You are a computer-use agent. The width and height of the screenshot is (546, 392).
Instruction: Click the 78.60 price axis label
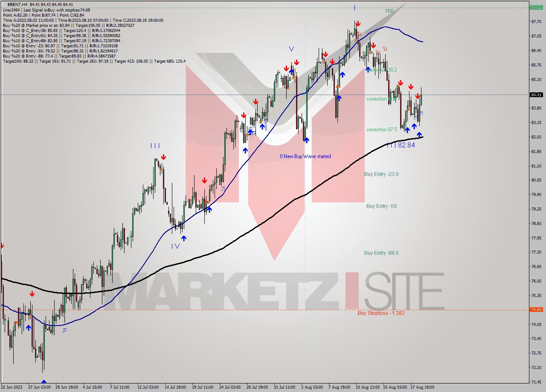pyautogui.click(x=536, y=223)
